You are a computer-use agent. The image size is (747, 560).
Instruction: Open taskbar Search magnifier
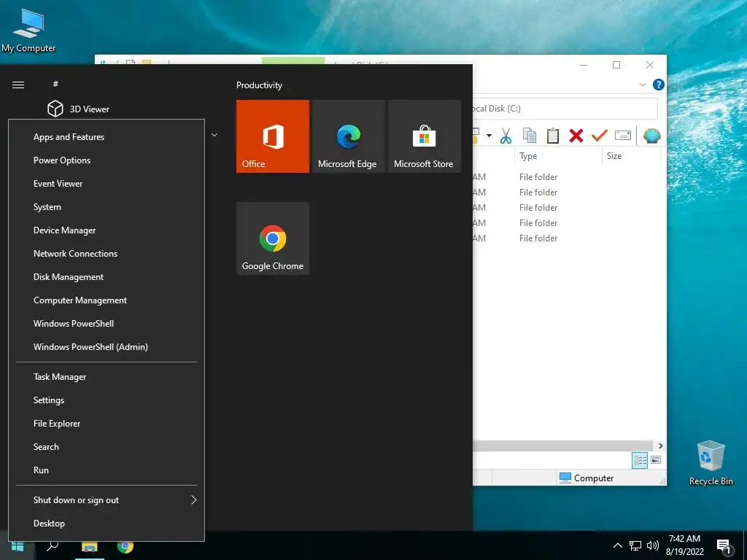[53, 546]
